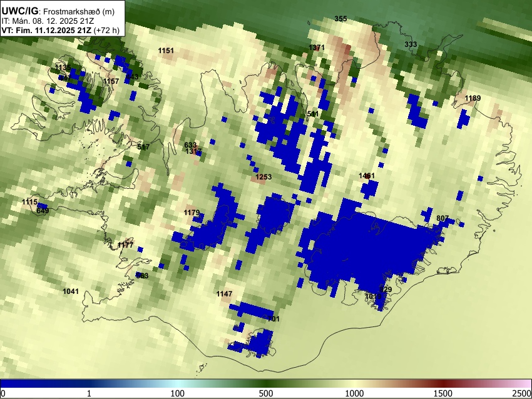Click the 'VT: Fim. 11.12.2025 21Z (+72 h)' line
Viewport: 532px width, 399px height.
tap(60, 30)
